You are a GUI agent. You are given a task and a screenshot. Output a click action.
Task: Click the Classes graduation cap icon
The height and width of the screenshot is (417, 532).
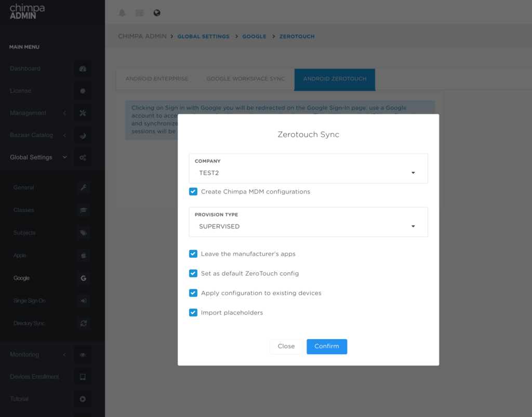coord(84,210)
